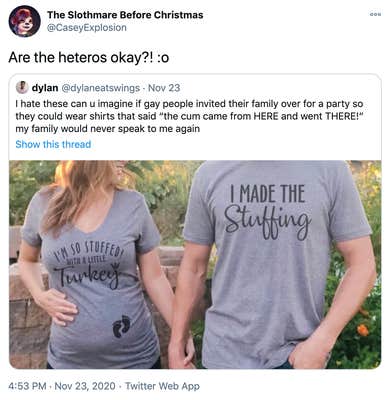Click the orange flower in the photo
Image resolution: width=391 pixels, height=400 pixels.
coord(362,330)
